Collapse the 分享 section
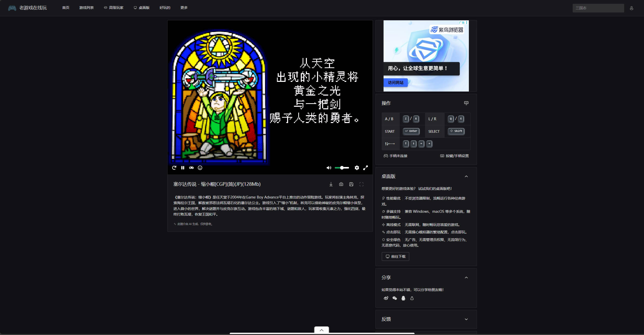This screenshot has width=644, height=335. point(466,278)
